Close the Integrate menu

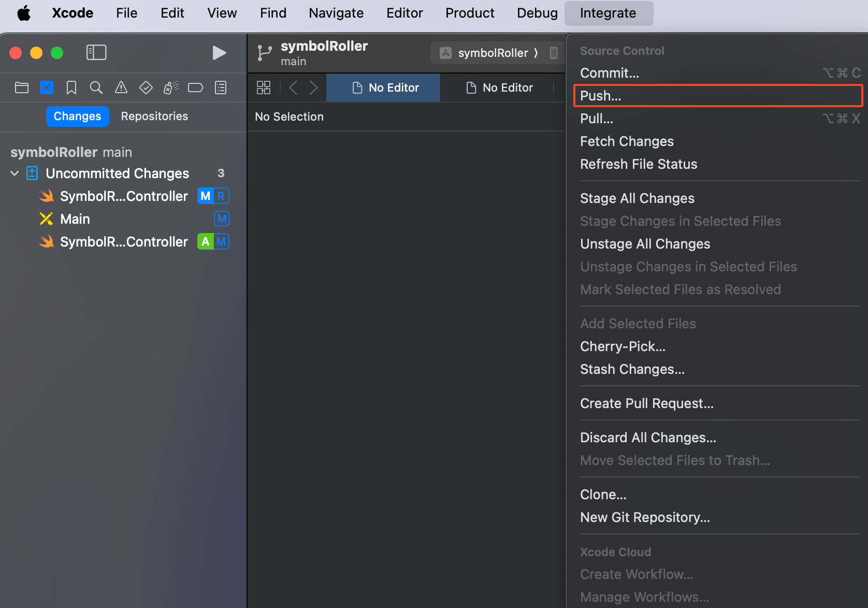point(609,13)
